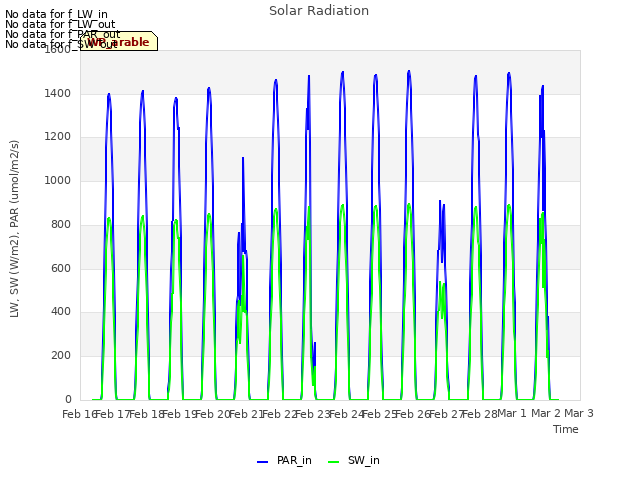Click the WP_arable annotation label
This screenshot has height=480, width=640.
(119, 41)
